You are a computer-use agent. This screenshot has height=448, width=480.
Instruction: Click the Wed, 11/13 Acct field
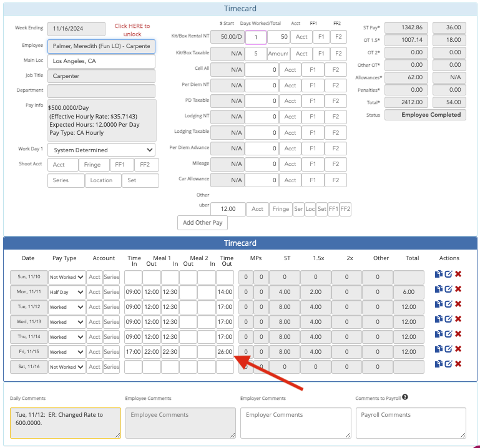point(94,322)
